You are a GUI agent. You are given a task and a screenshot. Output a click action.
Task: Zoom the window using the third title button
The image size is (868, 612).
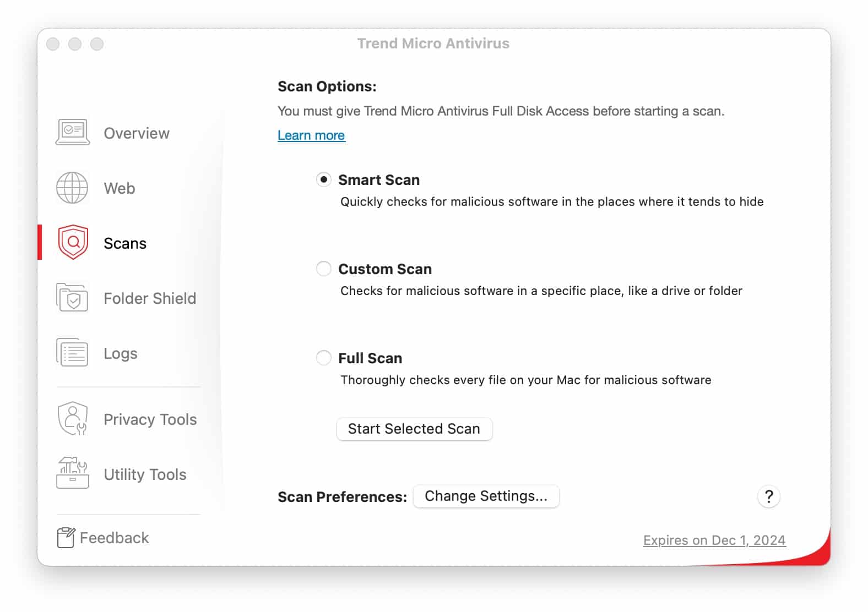pos(97,44)
